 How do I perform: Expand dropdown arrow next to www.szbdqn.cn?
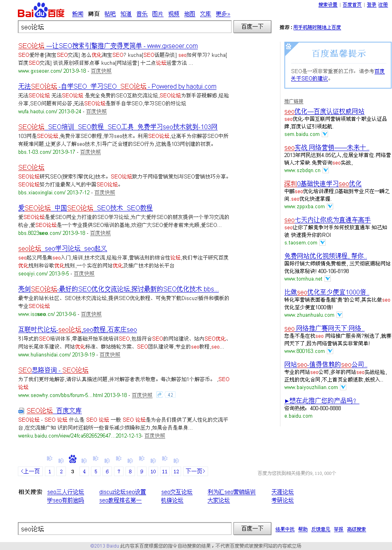click(326, 170)
